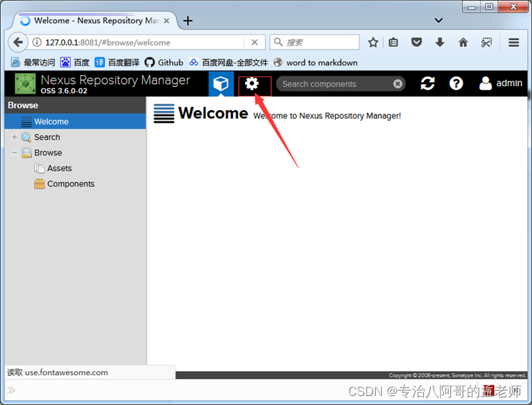Image resolution: width=532 pixels, height=405 pixels.
Task: Select Welcome in the Browse sidebar
Action: (75, 121)
